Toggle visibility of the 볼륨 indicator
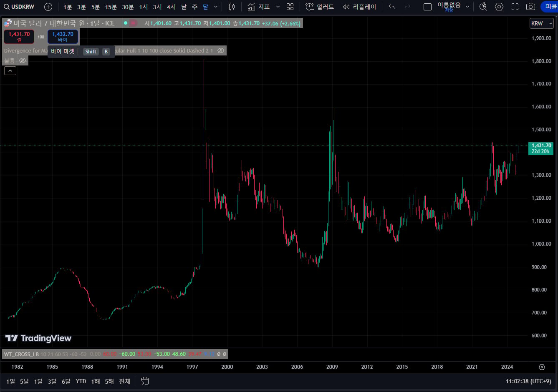Viewport: 558px width, 392px height. coord(23,60)
